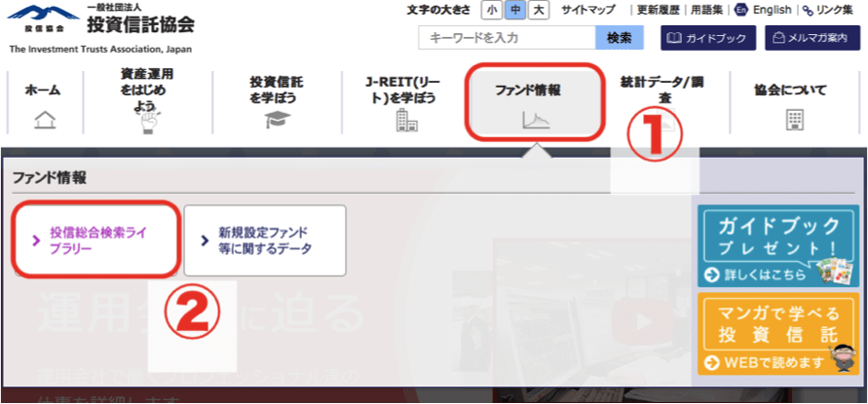Click the house icon under ホーム
Image resolution: width=868 pixels, height=404 pixels.
point(44,120)
